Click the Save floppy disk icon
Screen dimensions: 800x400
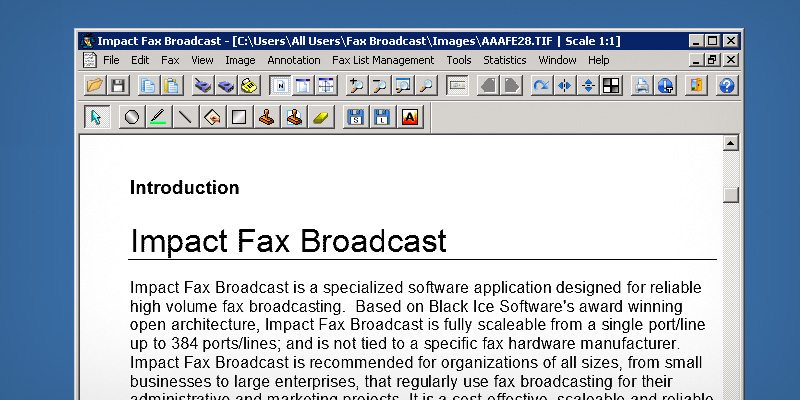point(117,86)
